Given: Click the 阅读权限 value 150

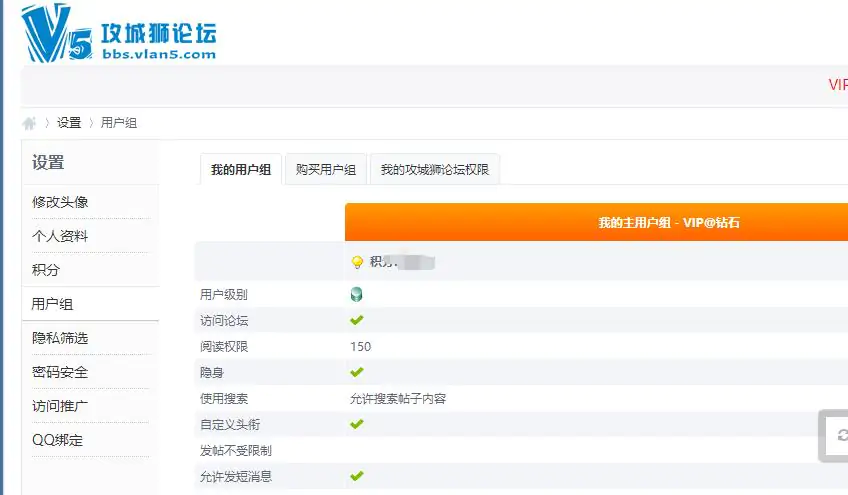Looking at the screenshot, I should point(360,346).
